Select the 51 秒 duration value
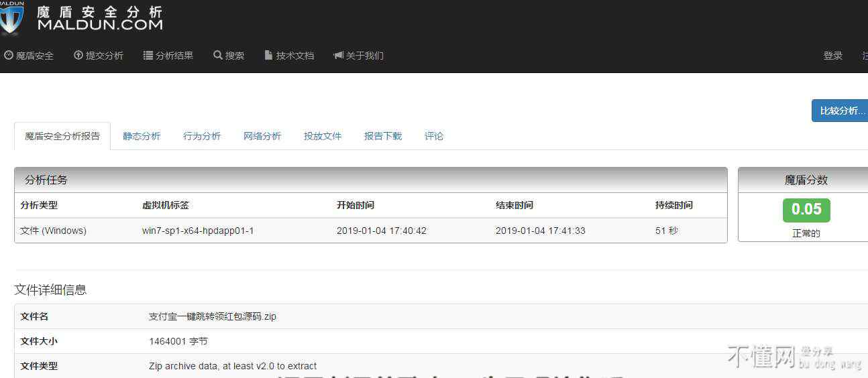Screen dimensions: 868x378 coord(667,231)
